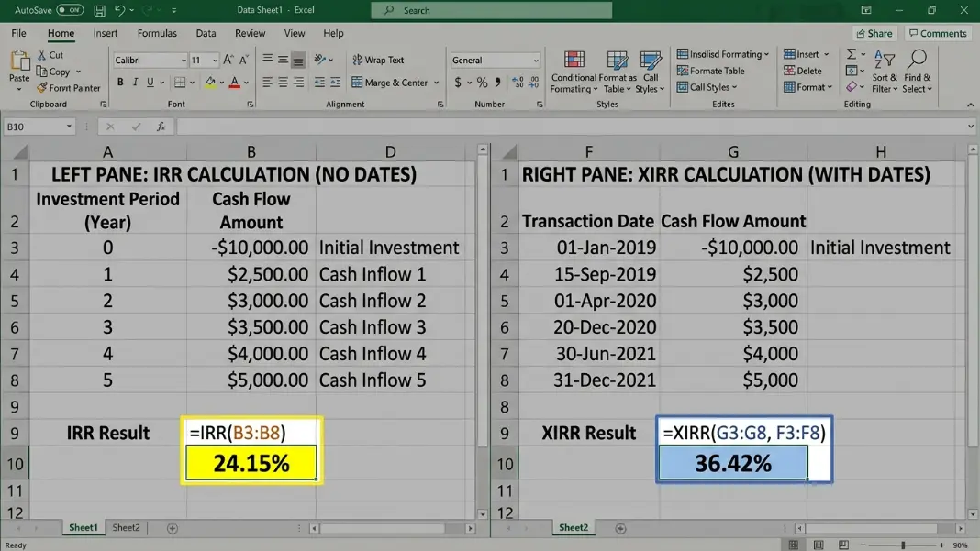
Task: Adjust the zoom slider handle
Action: pos(903,545)
